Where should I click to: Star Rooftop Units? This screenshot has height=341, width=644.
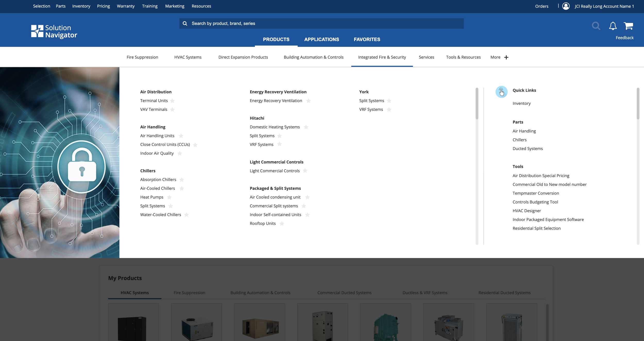(282, 223)
